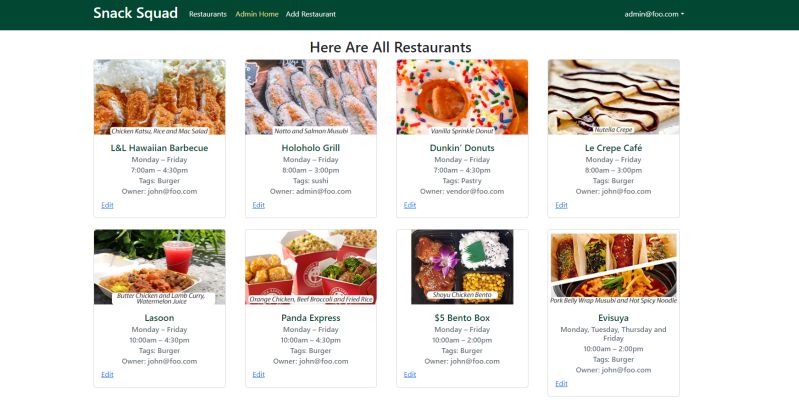Viewport: 799px width, 405px height.
Task: Click the Panda Express title text
Action: tap(311, 318)
